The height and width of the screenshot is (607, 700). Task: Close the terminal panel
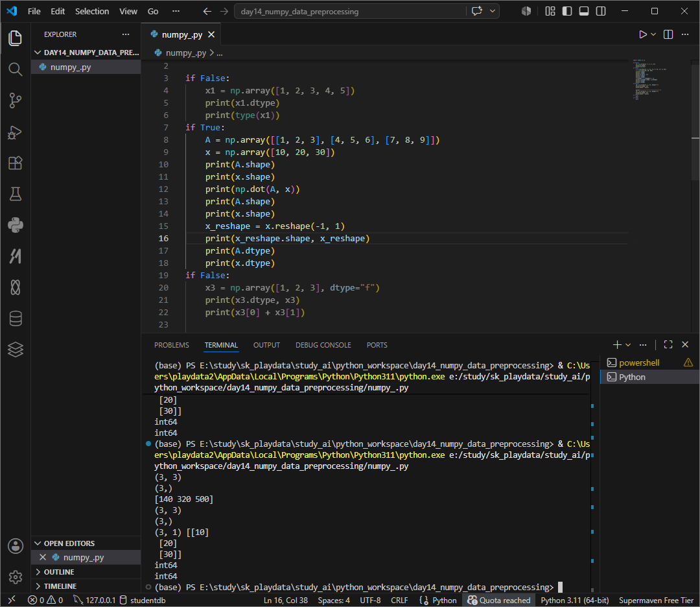(x=685, y=344)
